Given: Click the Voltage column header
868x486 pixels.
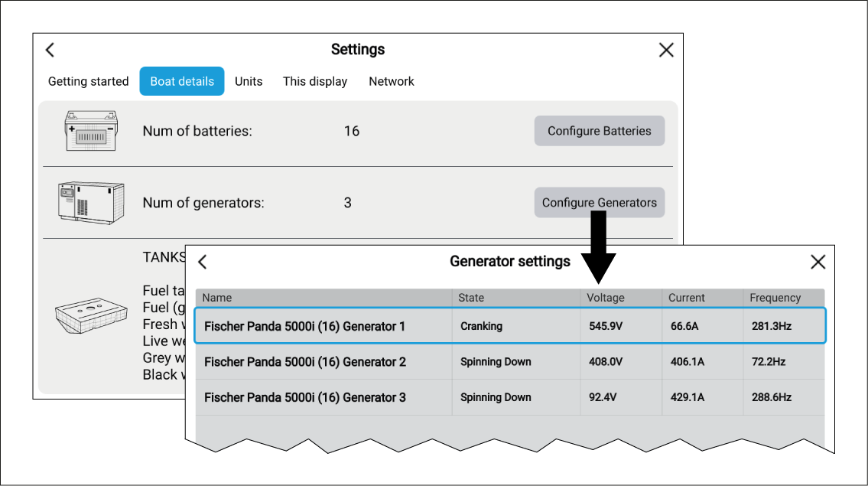Looking at the screenshot, I should click(606, 298).
